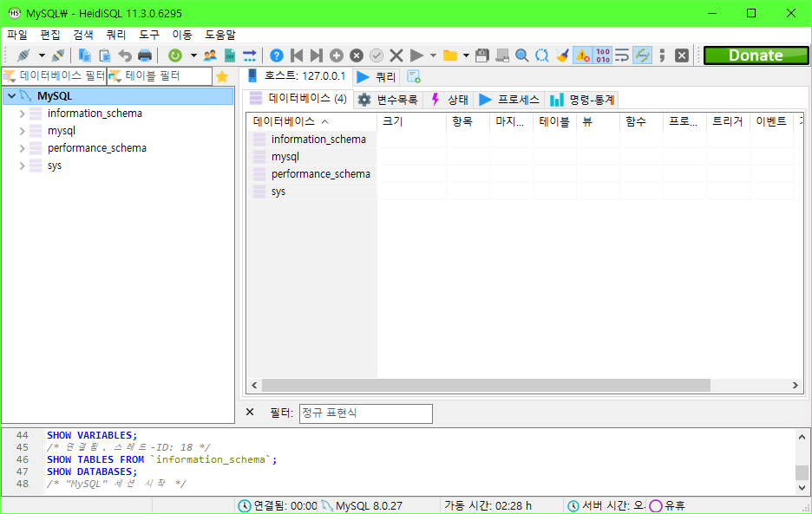Image resolution: width=812 pixels, height=514 pixels.
Task: Add new query tab icon
Action: 413,76
